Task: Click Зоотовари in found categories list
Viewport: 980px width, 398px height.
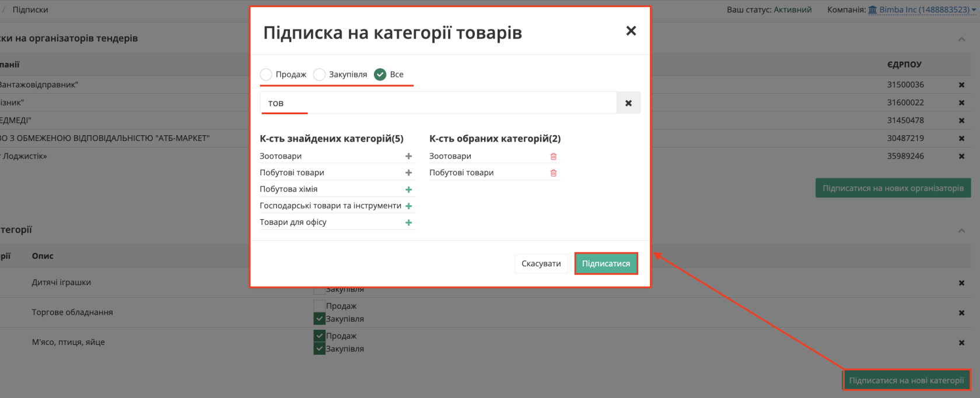Action: click(281, 156)
